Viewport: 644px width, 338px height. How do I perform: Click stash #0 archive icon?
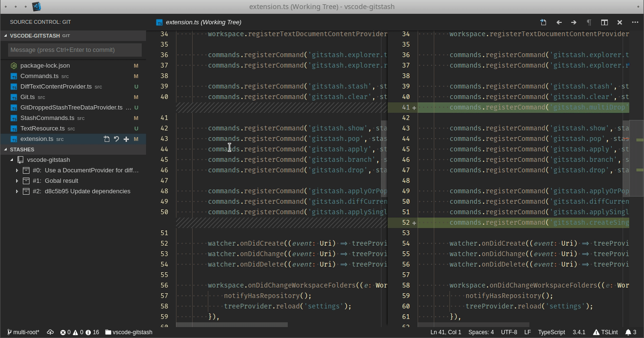point(27,170)
